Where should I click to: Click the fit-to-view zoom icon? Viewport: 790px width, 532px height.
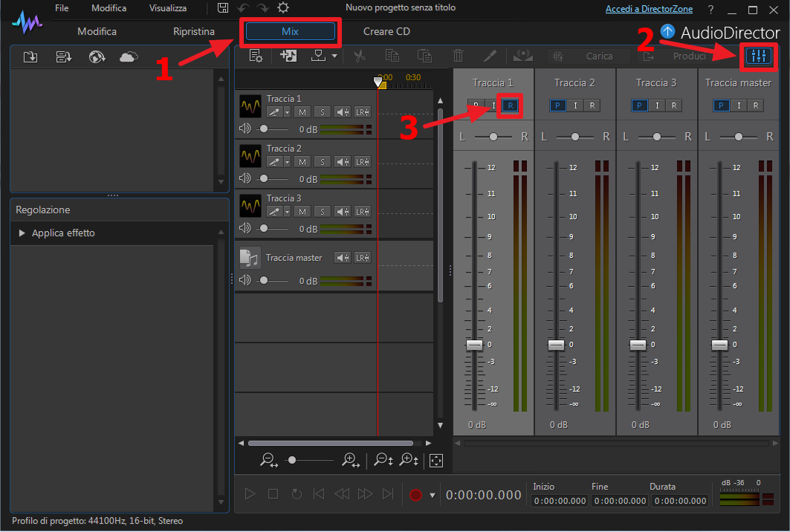pos(436,460)
